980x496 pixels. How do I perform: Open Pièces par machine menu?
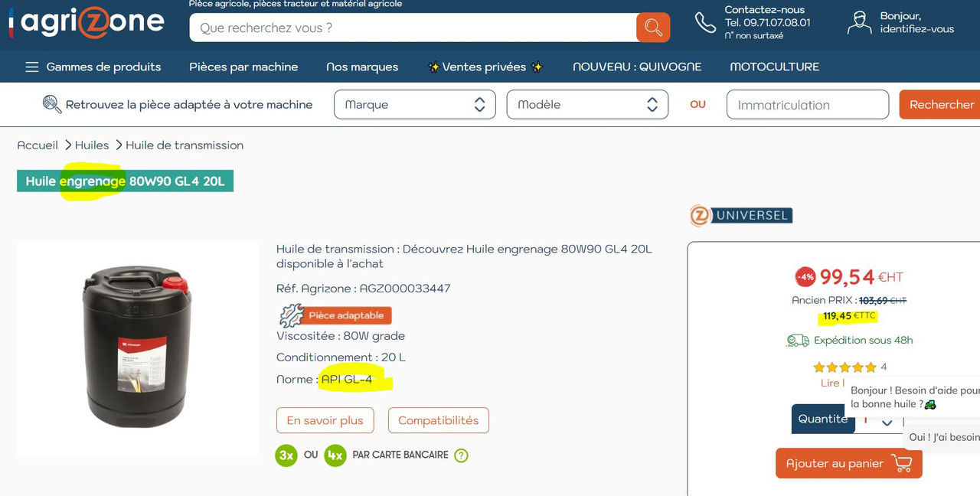(x=243, y=67)
